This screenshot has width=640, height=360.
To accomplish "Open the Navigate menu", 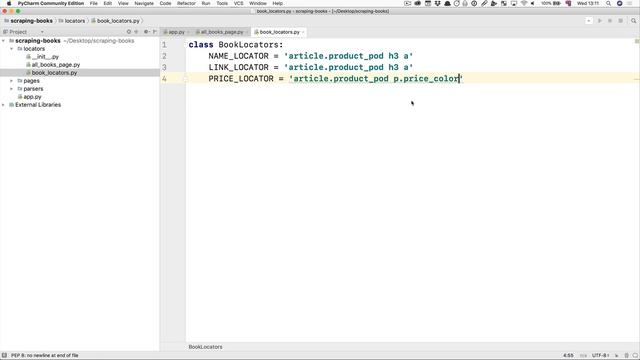I will 144,3.
